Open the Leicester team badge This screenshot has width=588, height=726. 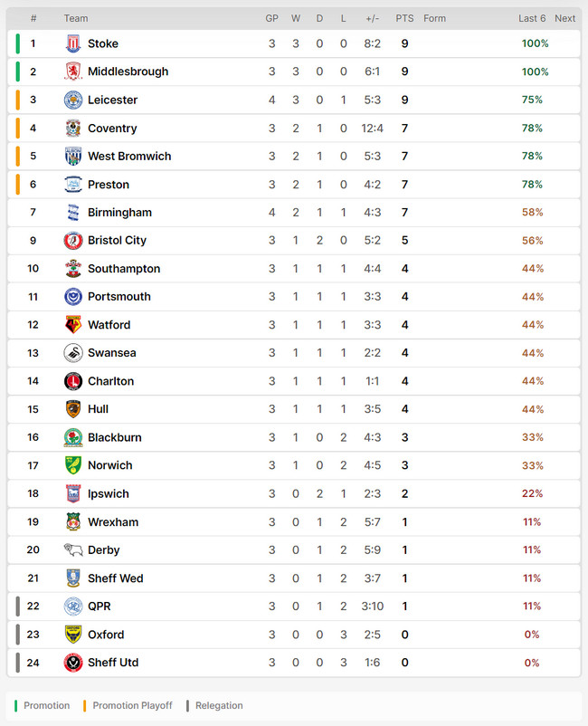click(73, 100)
